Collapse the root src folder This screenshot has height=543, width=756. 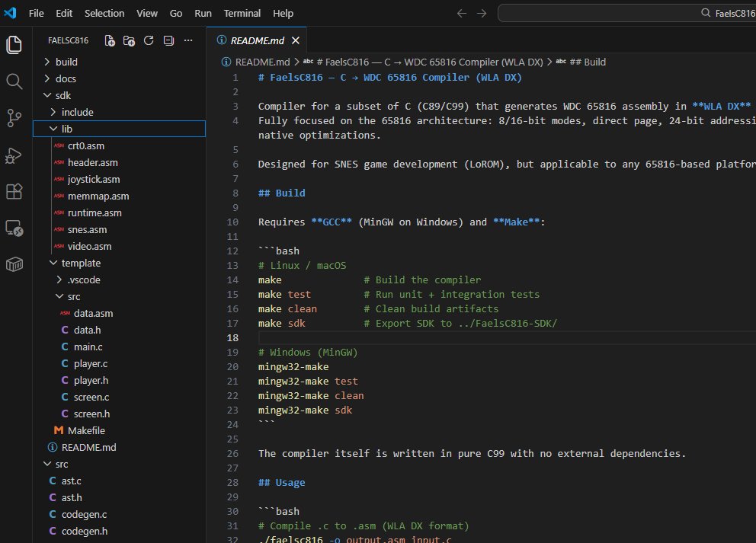(62, 465)
